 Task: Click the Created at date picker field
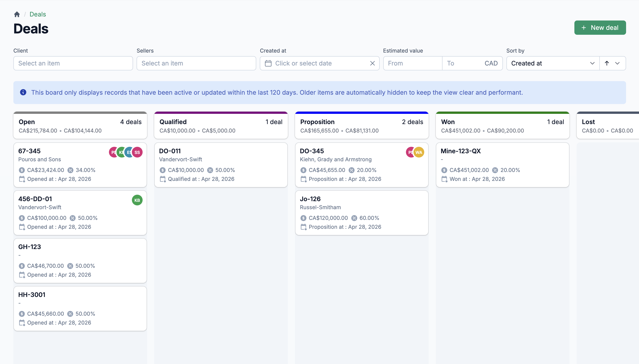coord(319,63)
